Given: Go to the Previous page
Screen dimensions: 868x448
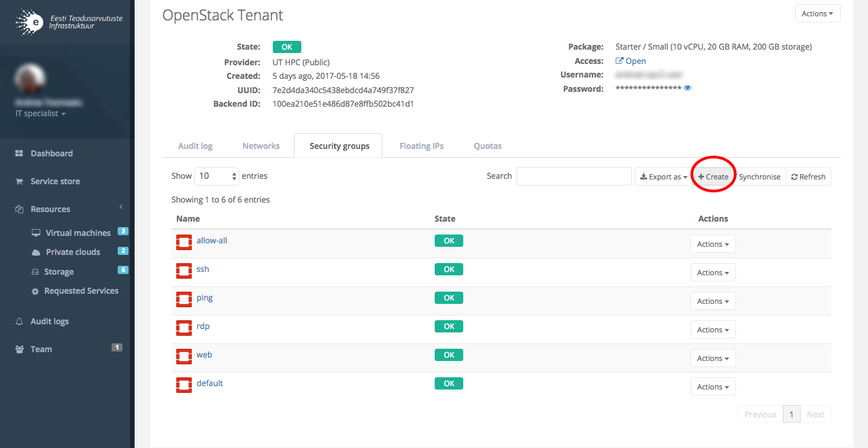Looking at the screenshot, I should click(760, 415).
